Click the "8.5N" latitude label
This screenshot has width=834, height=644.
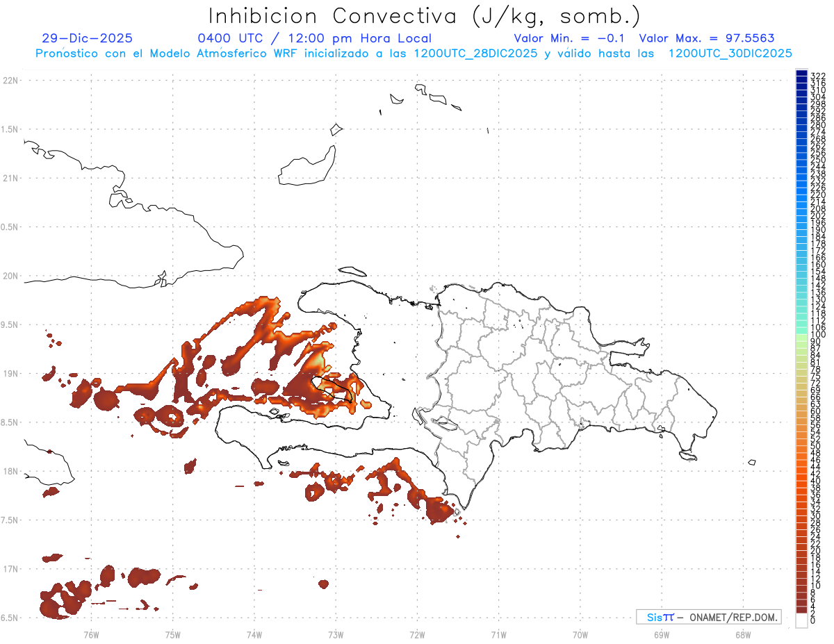point(10,422)
